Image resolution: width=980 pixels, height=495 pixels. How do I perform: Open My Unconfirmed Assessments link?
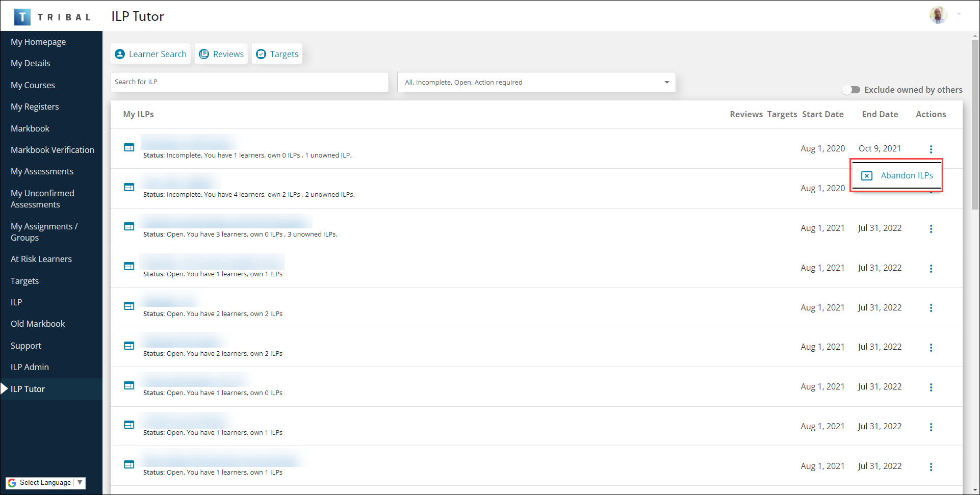pyautogui.click(x=42, y=199)
